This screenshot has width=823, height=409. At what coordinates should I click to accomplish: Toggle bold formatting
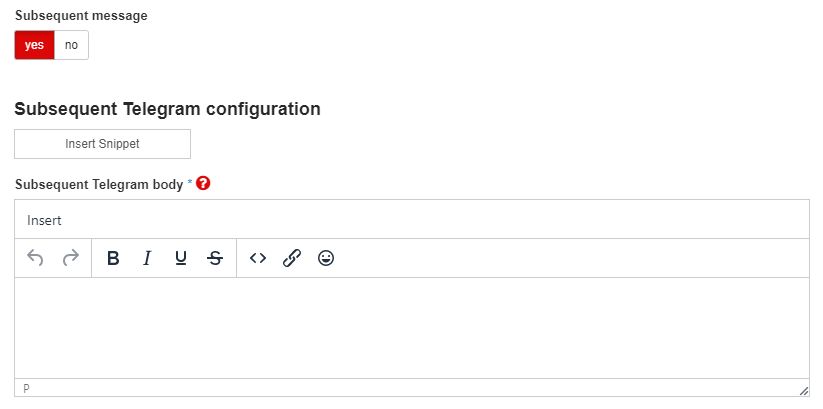[x=113, y=258]
